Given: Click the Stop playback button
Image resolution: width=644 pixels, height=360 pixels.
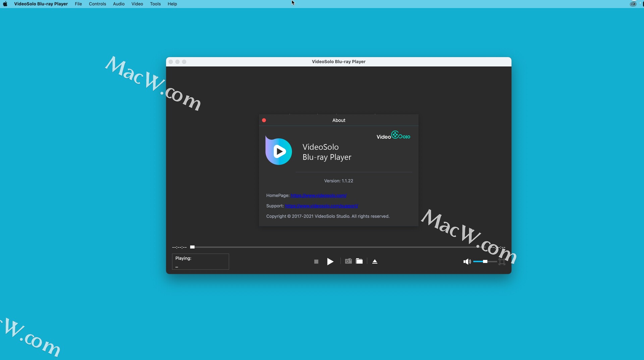Looking at the screenshot, I should coord(316,262).
